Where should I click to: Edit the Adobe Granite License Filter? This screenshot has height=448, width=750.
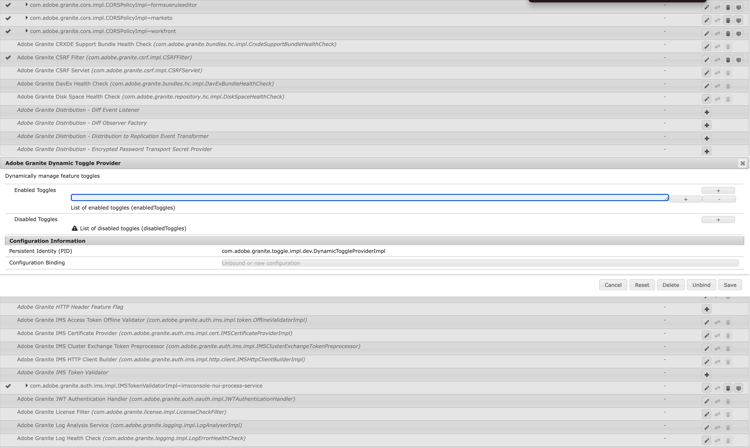(706, 414)
